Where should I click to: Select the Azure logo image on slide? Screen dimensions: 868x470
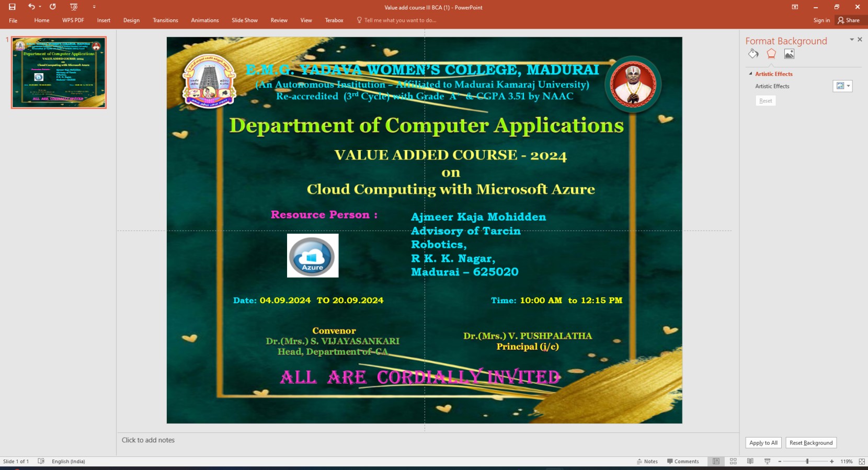[x=313, y=255]
